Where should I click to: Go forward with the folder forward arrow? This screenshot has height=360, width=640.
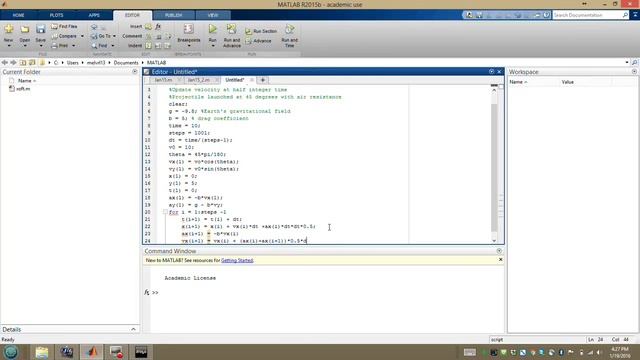tap(13, 62)
